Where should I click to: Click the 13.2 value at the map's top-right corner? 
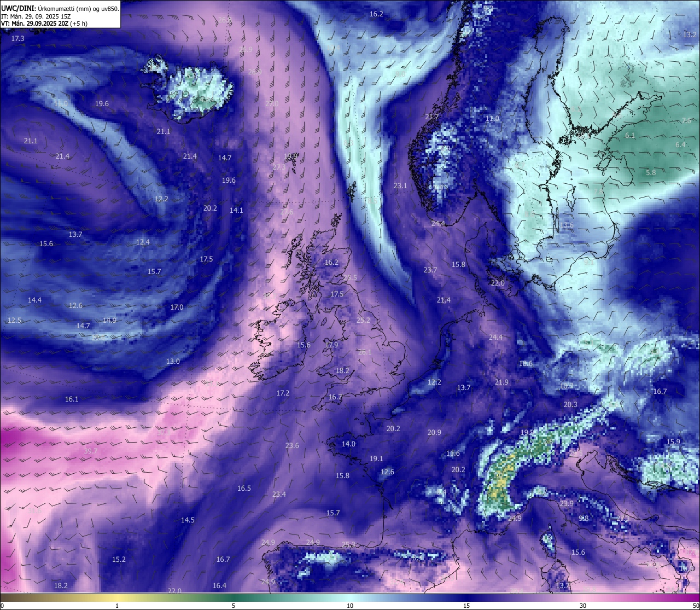pos(690,34)
